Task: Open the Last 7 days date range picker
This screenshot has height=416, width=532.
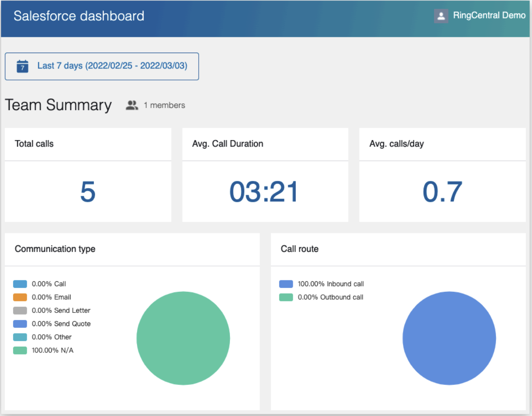Action: (102, 66)
